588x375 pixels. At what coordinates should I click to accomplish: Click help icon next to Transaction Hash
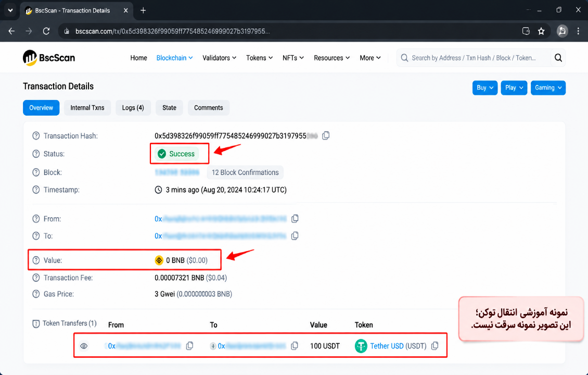[x=36, y=136]
